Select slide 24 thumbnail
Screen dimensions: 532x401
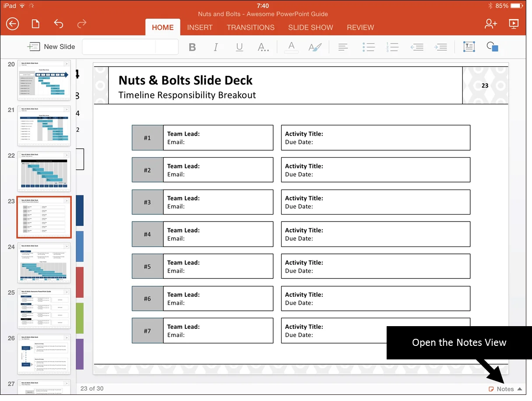(44, 263)
